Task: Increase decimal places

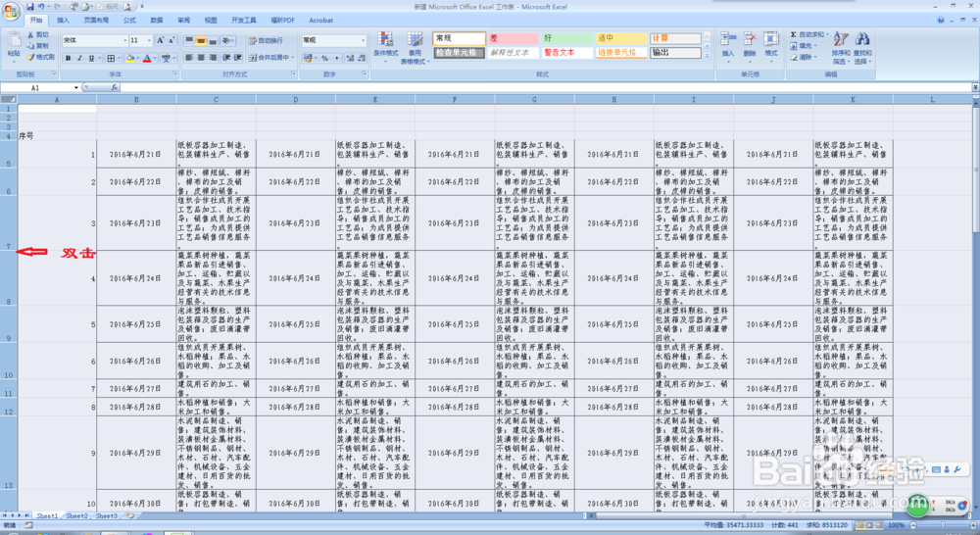Action: click(x=350, y=58)
